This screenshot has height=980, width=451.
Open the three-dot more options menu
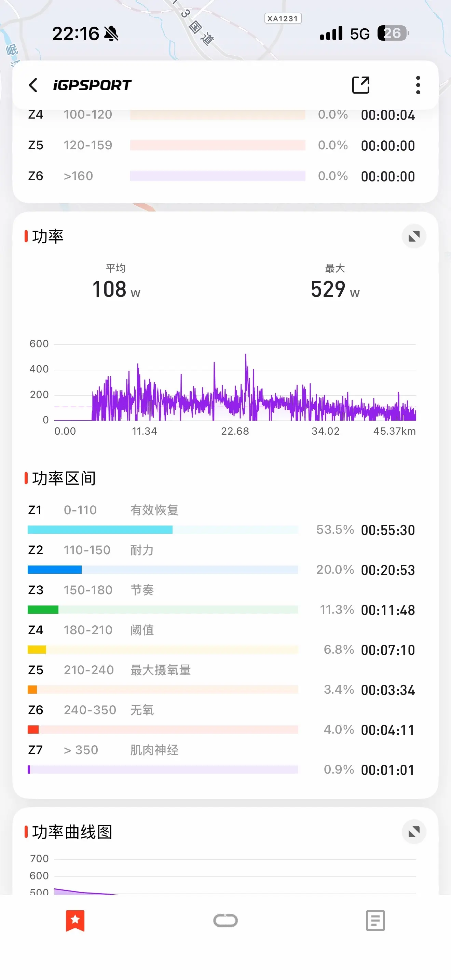pyautogui.click(x=418, y=85)
